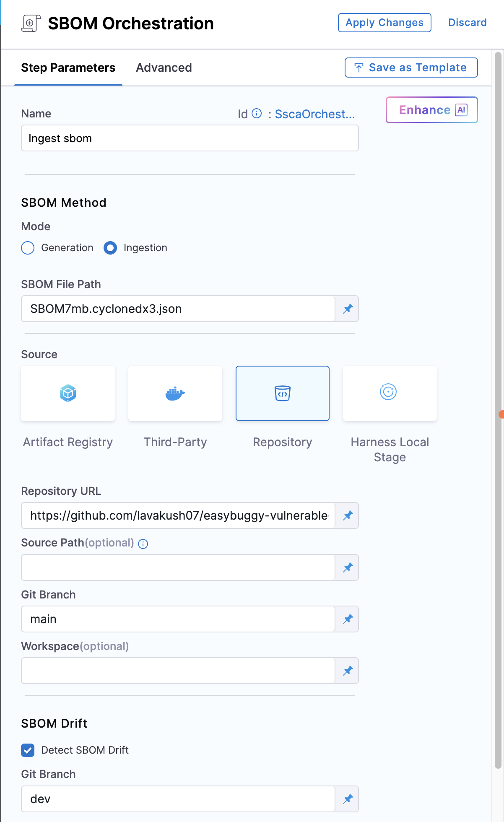Click pin icon beside SBOM File Path
Image resolution: width=504 pixels, height=822 pixels.
pyautogui.click(x=348, y=309)
